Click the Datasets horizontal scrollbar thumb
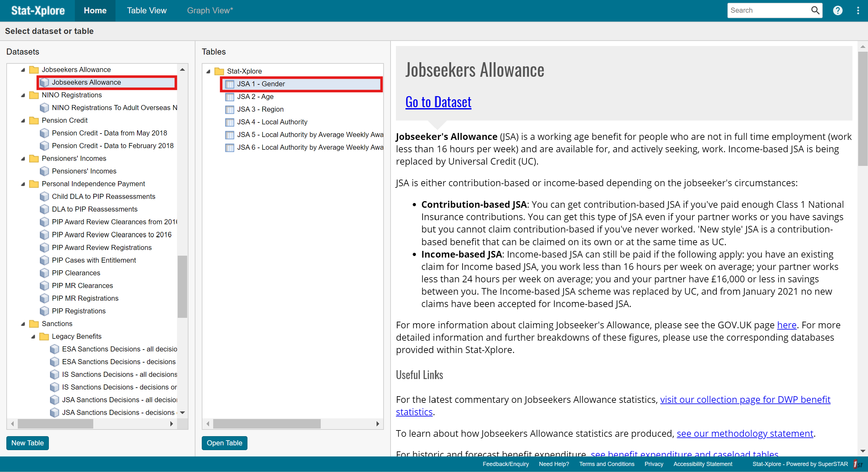The width and height of the screenshot is (868, 472). (x=55, y=424)
